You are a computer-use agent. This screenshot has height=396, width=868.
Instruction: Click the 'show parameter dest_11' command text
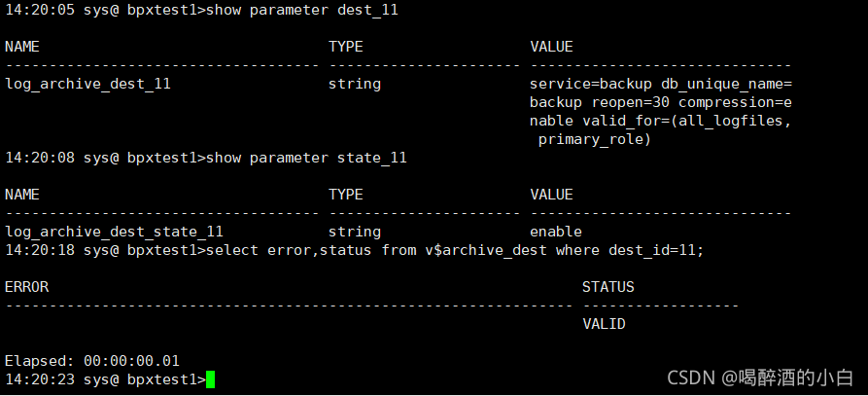[301, 11]
